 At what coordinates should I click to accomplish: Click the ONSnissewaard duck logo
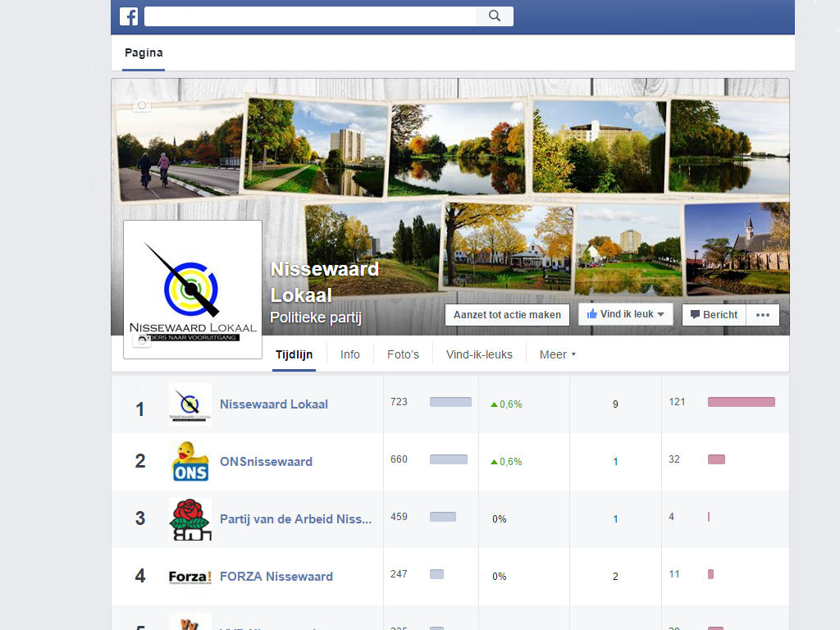(x=190, y=461)
